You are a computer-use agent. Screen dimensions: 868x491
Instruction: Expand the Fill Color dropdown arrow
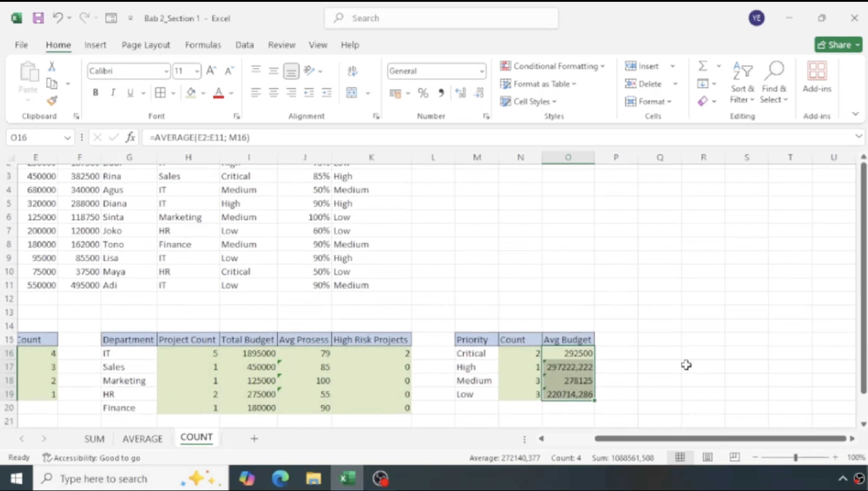tap(203, 93)
